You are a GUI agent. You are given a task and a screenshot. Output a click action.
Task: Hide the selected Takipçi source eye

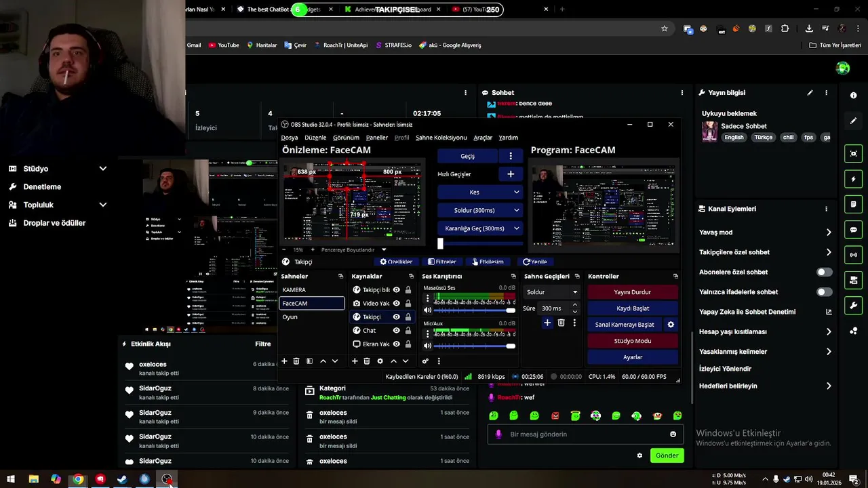396,317
